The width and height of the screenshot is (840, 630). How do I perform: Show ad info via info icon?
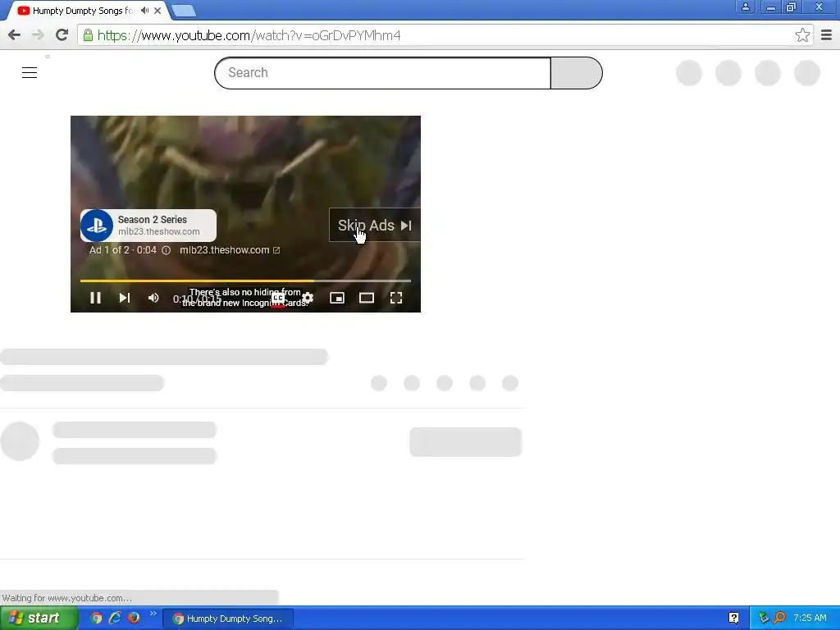166,250
